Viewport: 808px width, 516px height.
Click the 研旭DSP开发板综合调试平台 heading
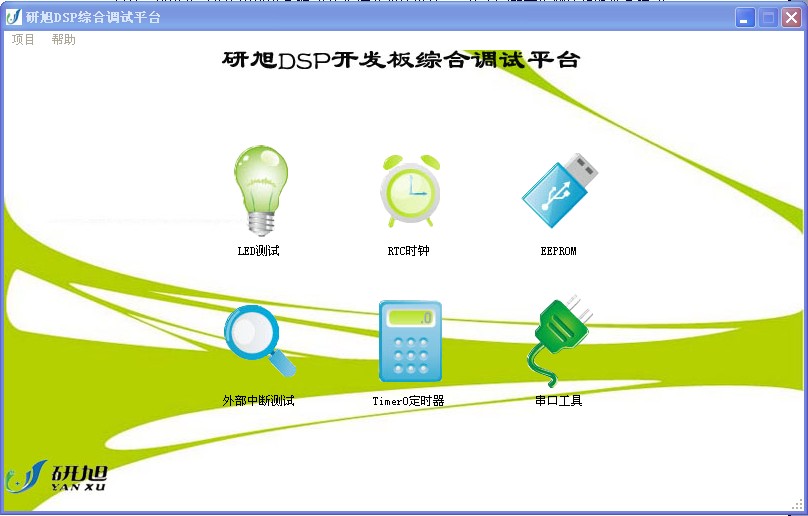pyautogui.click(x=401, y=61)
